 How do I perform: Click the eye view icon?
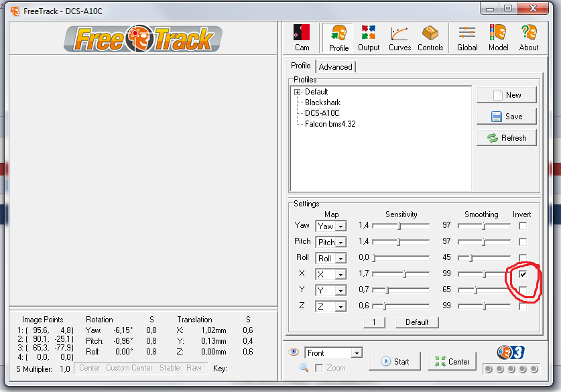pos(294,352)
